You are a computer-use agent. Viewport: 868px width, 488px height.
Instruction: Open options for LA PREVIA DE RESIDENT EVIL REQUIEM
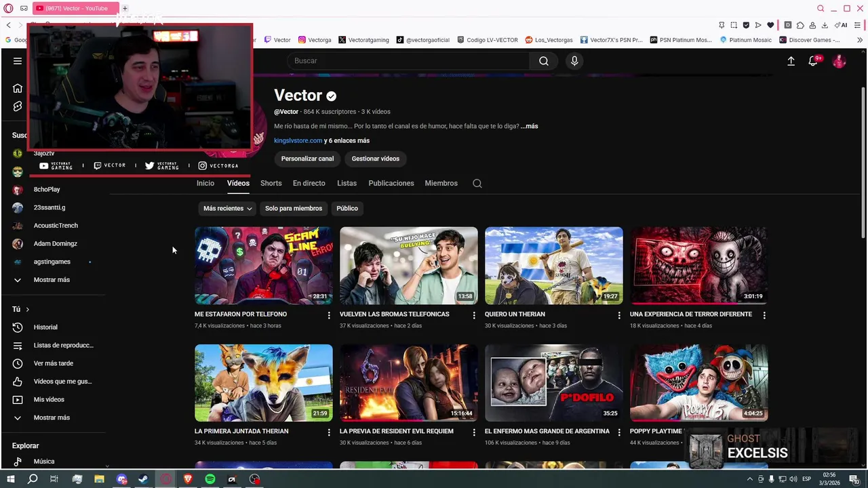point(474,432)
